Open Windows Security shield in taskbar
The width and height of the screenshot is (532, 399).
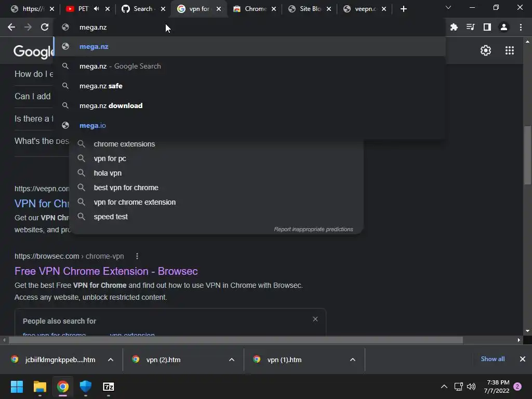pos(86,387)
